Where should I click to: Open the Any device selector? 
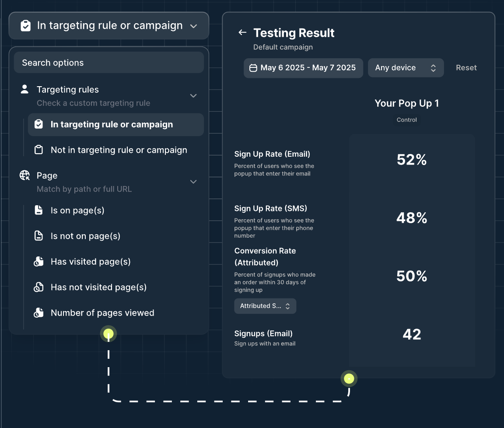(406, 68)
